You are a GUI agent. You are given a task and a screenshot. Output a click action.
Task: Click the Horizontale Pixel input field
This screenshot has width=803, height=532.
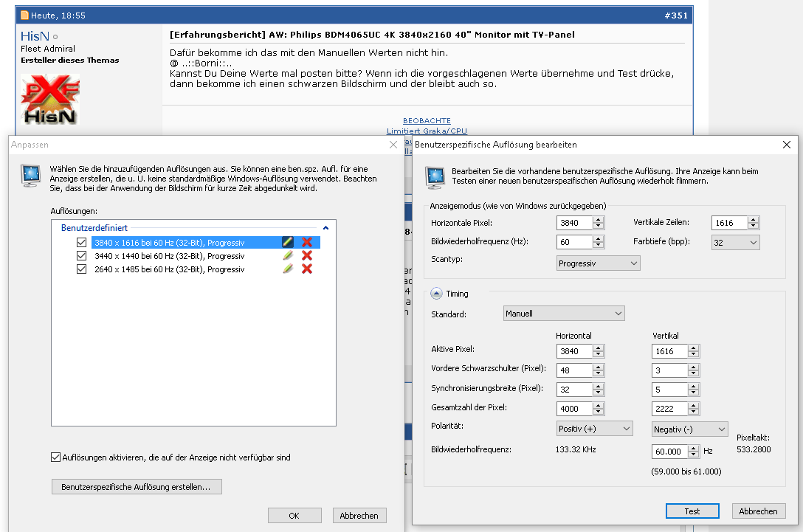tap(575, 223)
